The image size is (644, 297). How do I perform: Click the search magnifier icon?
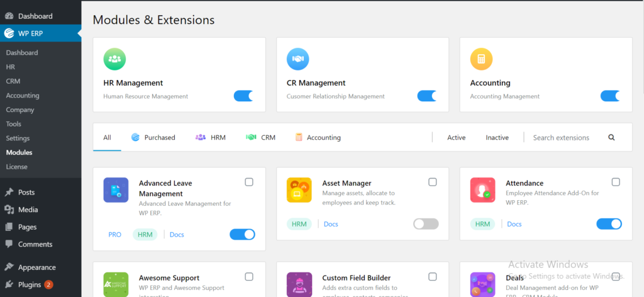pos(611,138)
